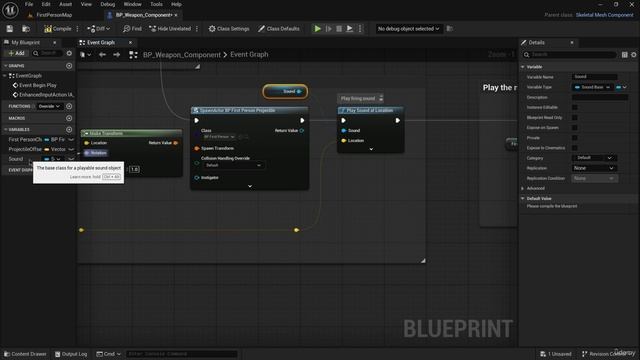Toggle Hide Unrelated nodes
This screenshot has width=640, height=360.
[170, 29]
